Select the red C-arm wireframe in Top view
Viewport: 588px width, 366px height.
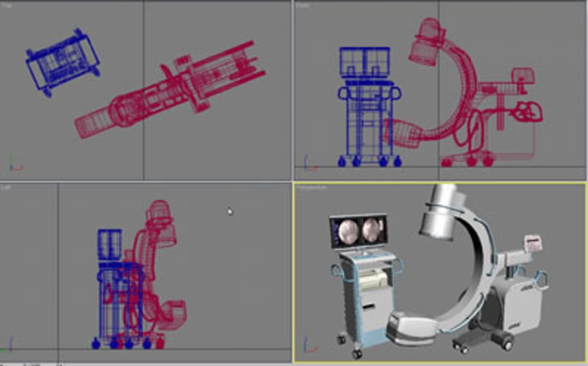tap(169, 90)
